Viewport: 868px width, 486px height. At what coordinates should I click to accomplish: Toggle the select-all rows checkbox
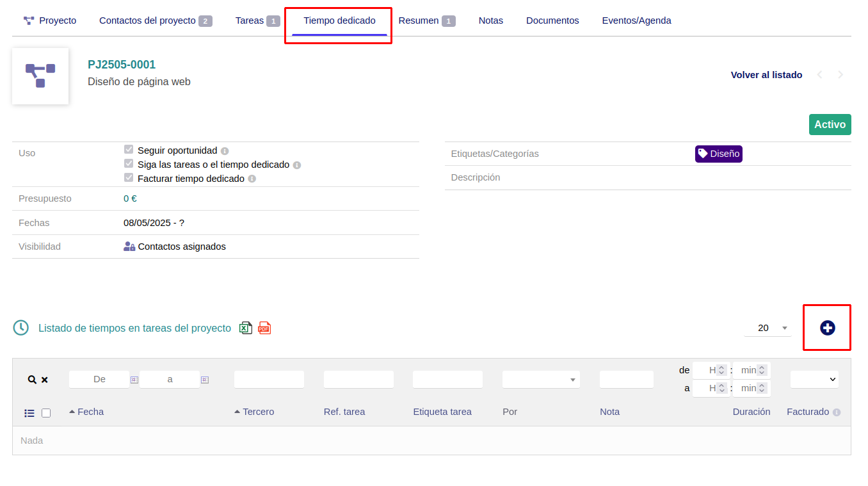(46, 413)
